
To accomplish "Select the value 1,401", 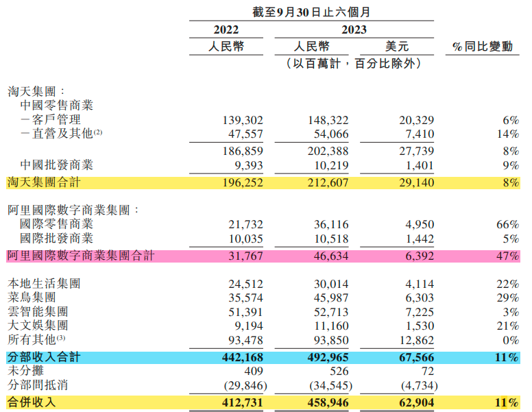I will click(x=420, y=166).
